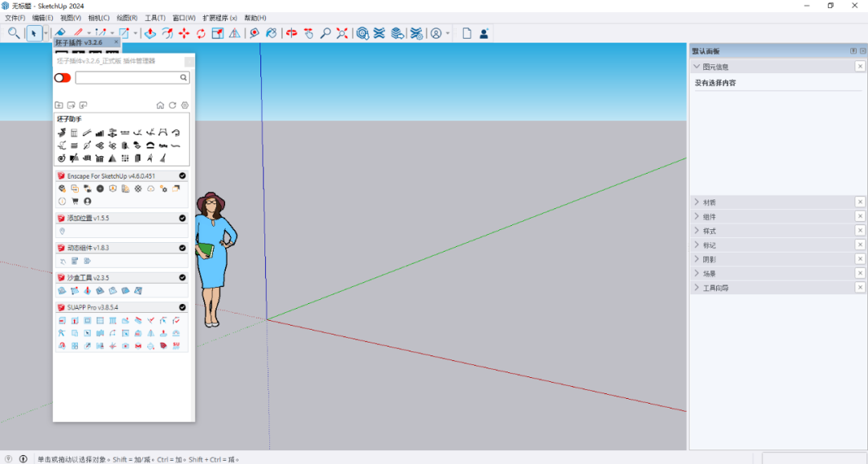Screen dimensions: 868x464
Task: Click the plugin manager search field
Action: click(127, 78)
